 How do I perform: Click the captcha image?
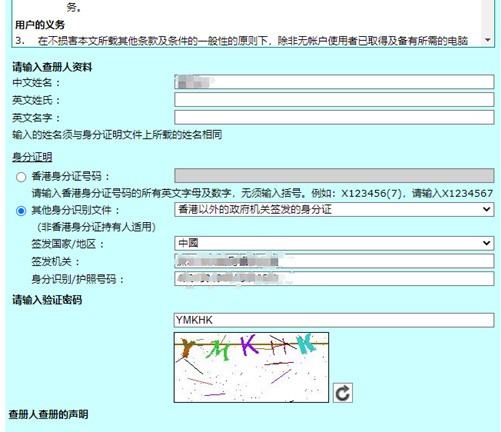[251, 367]
